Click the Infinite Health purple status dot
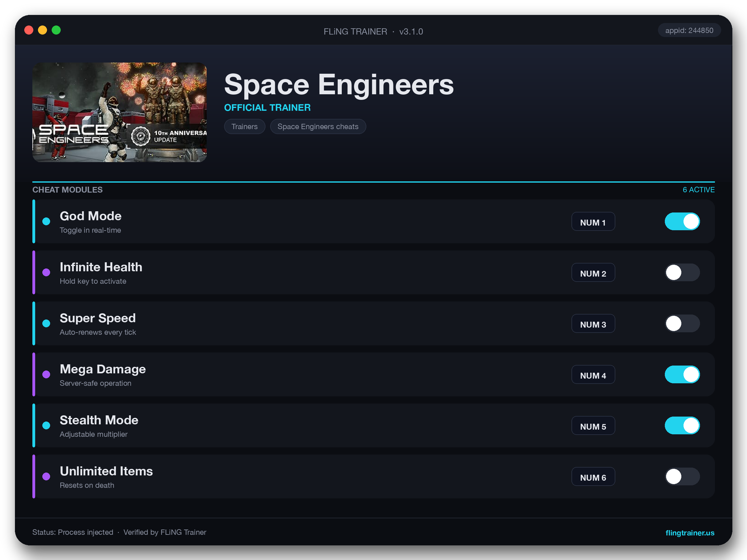The height and width of the screenshot is (560, 747). coord(46,273)
